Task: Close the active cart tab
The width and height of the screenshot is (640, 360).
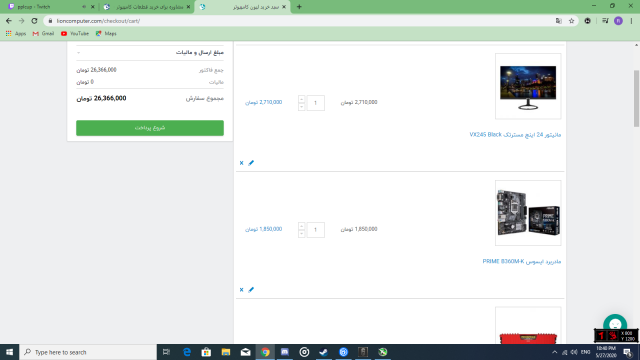Action: pyautogui.click(x=284, y=7)
